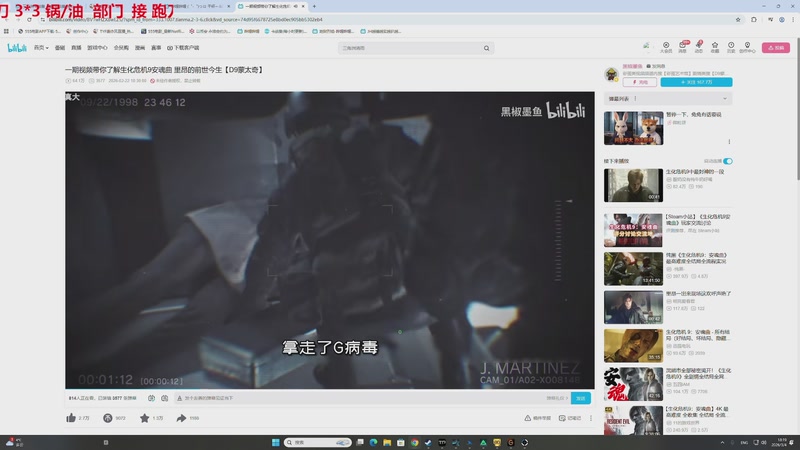Open the rabbit and dog ad thumbnail
The image size is (800, 450).
point(633,128)
